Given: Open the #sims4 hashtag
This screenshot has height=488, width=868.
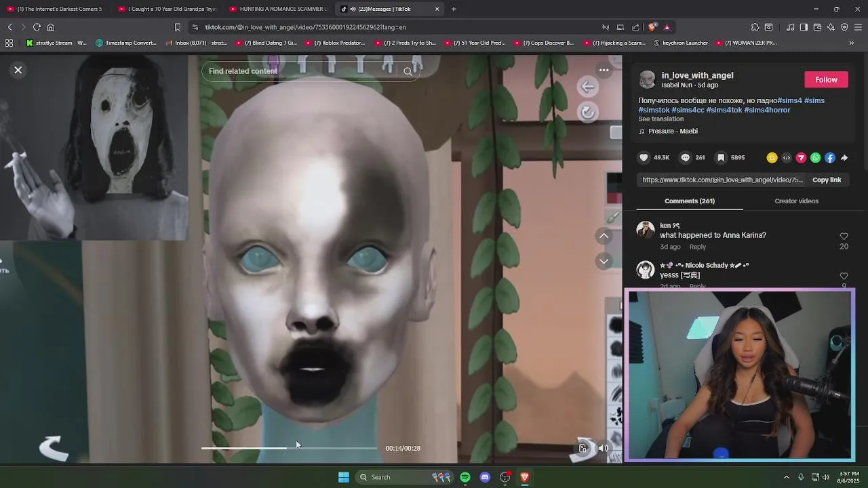Looking at the screenshot, I should [789, 100].
